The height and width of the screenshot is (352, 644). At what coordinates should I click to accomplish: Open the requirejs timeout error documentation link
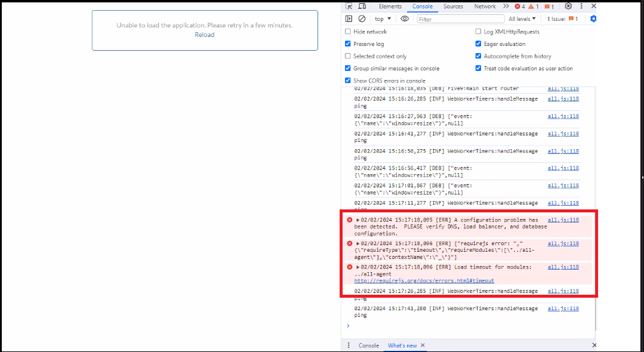(x=424, y=280)
